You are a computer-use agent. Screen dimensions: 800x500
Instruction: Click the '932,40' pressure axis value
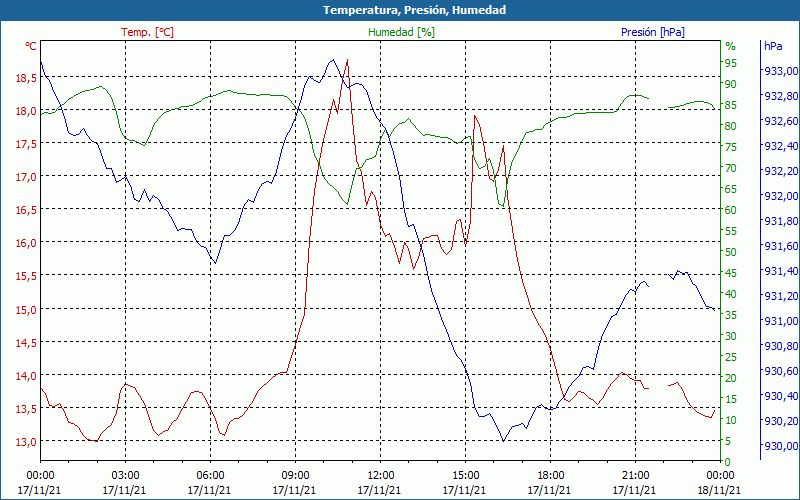781,146
